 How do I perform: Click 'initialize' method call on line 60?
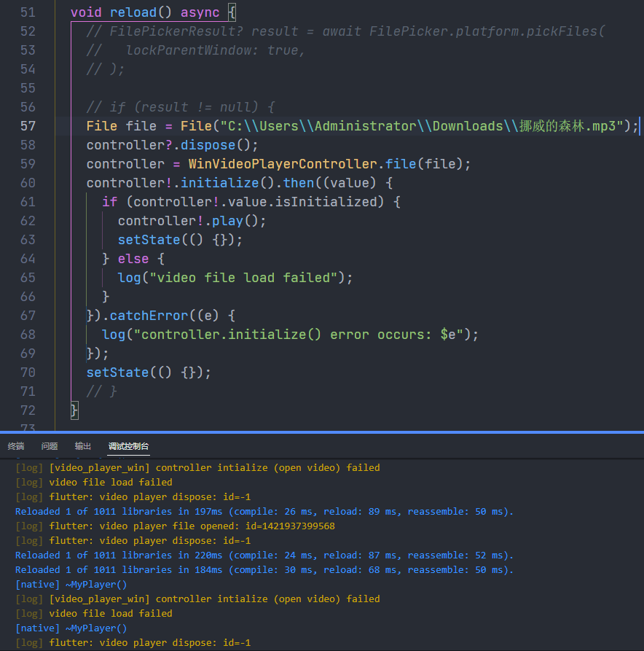coord(219,183)
